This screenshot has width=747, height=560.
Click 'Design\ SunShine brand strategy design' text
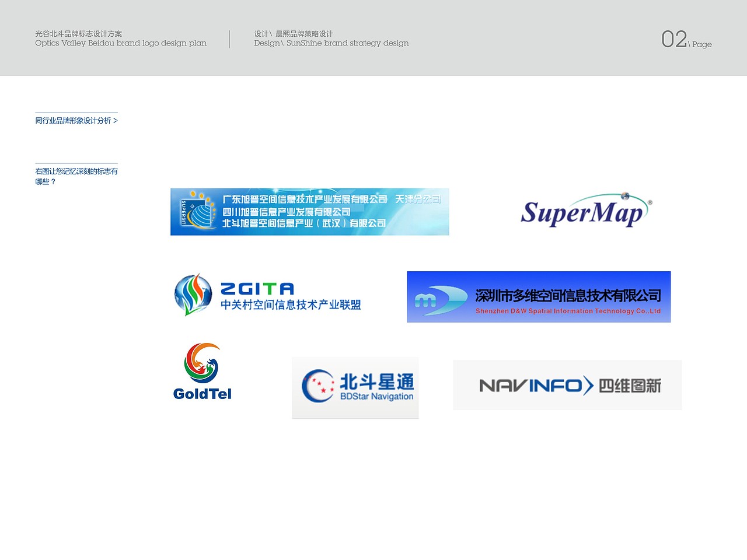331,43
